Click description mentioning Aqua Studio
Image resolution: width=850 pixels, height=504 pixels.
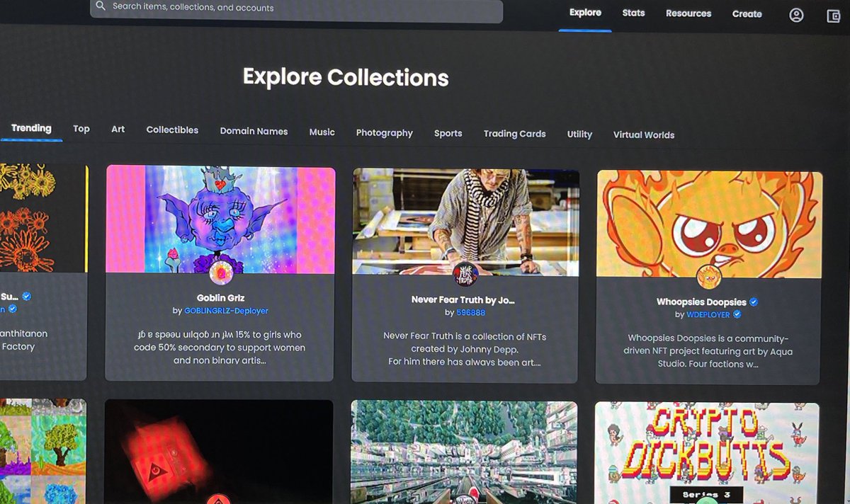click(x=708, y=351)
